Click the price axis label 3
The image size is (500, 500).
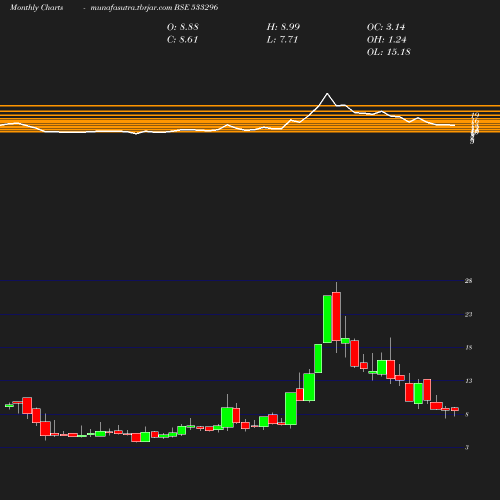pyautogui.click(x=467, y=447)
